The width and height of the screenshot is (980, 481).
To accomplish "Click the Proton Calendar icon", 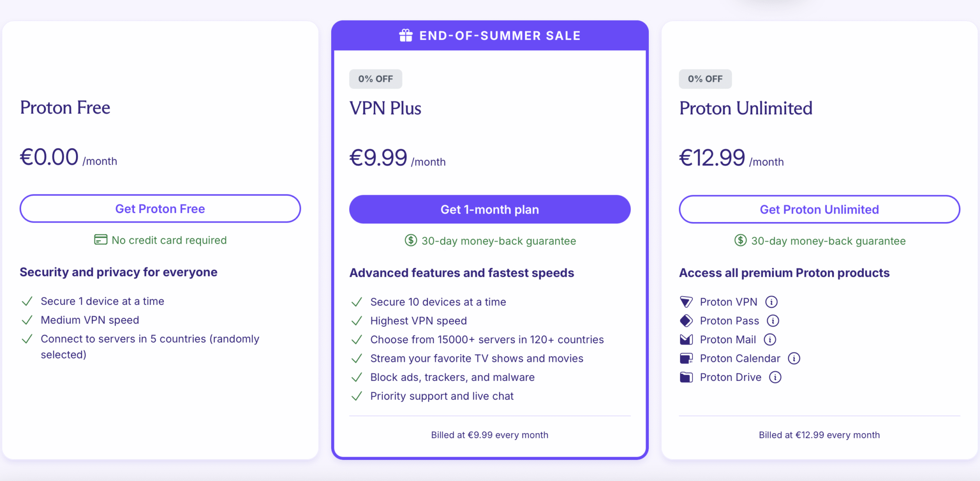I will [686, 358].
